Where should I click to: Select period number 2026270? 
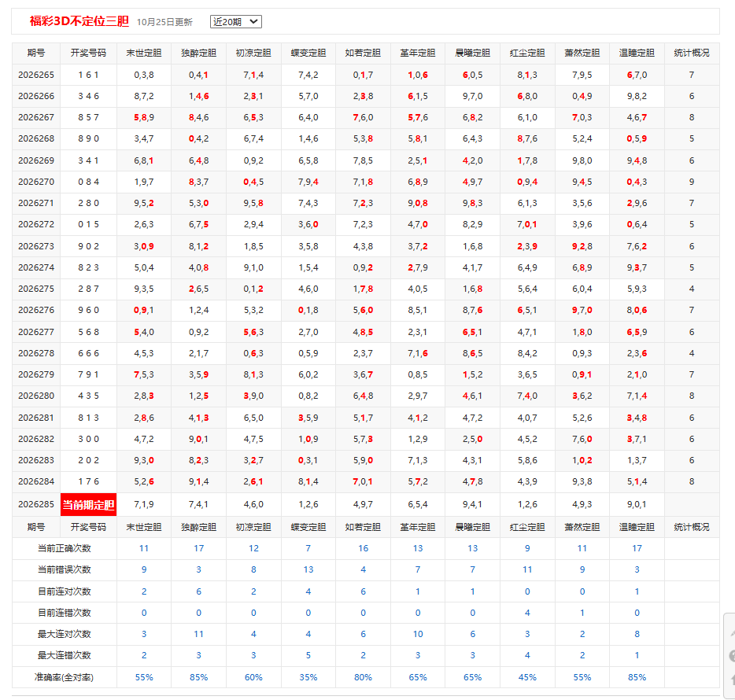point(36,182)
